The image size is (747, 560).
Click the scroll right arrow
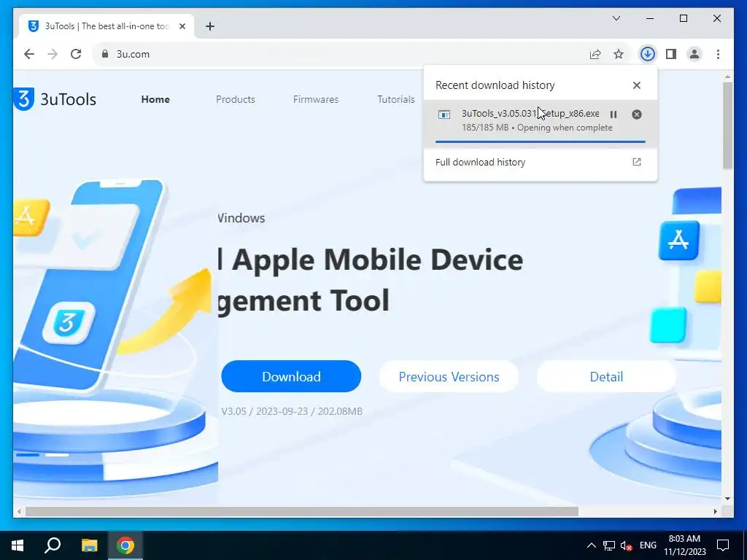coord(715,511)
